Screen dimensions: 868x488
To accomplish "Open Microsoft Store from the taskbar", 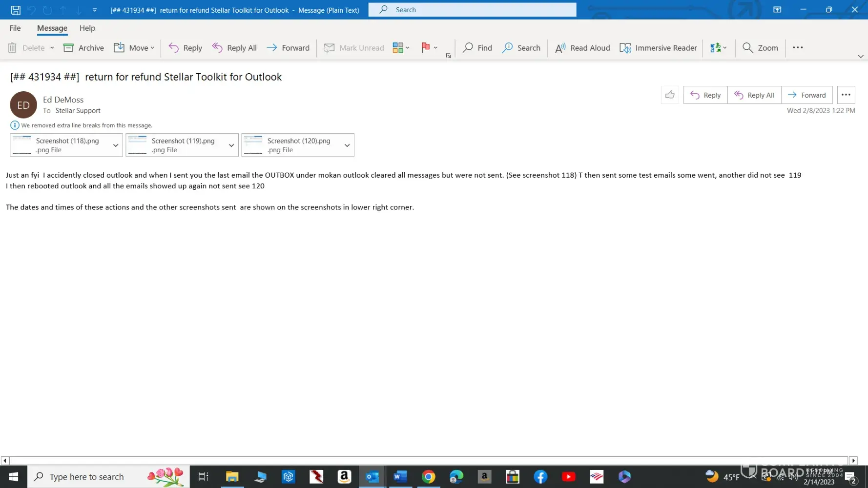I will coord(513,477).
